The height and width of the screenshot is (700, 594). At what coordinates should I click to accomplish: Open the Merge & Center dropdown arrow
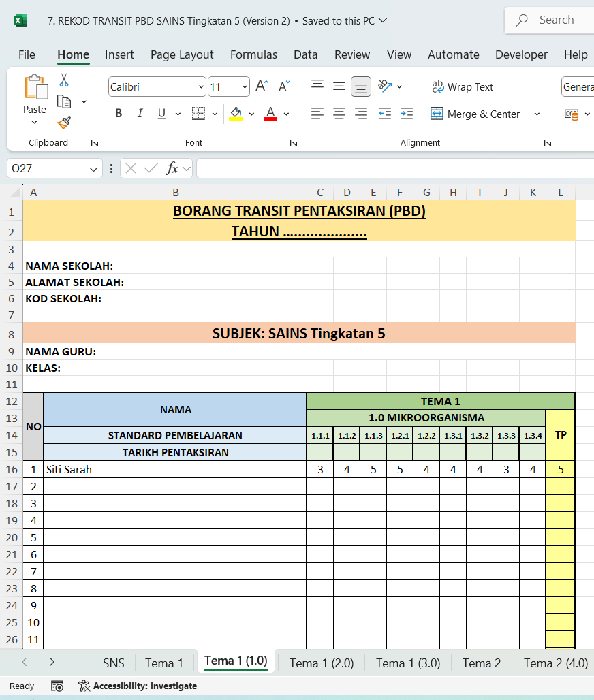point(537,114)
